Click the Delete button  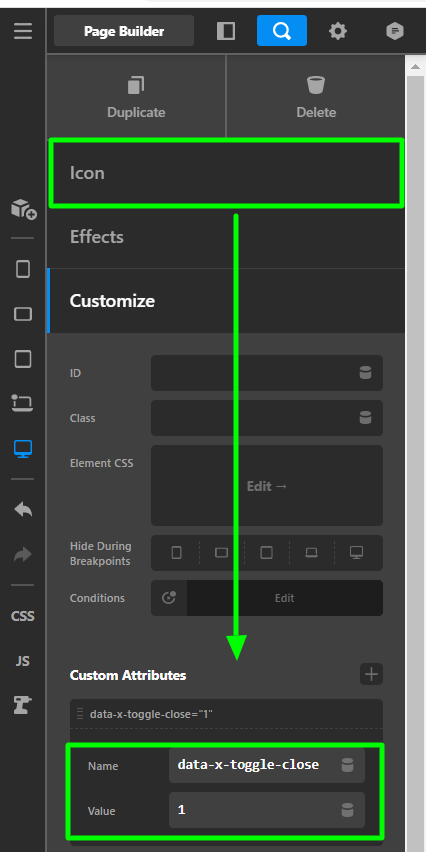316,97
